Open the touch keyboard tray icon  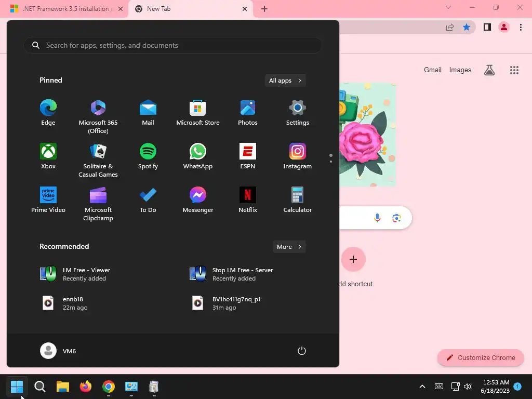point(438,387)
